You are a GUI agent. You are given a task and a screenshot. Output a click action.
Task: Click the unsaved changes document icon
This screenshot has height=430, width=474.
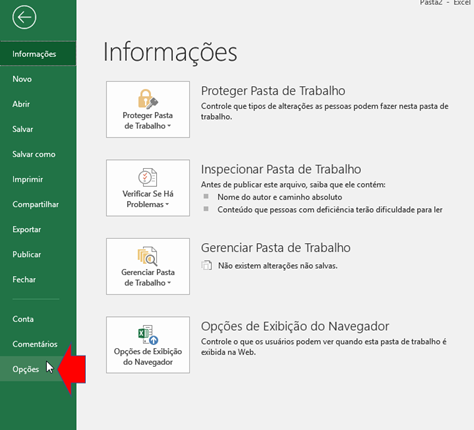point(207,265)
